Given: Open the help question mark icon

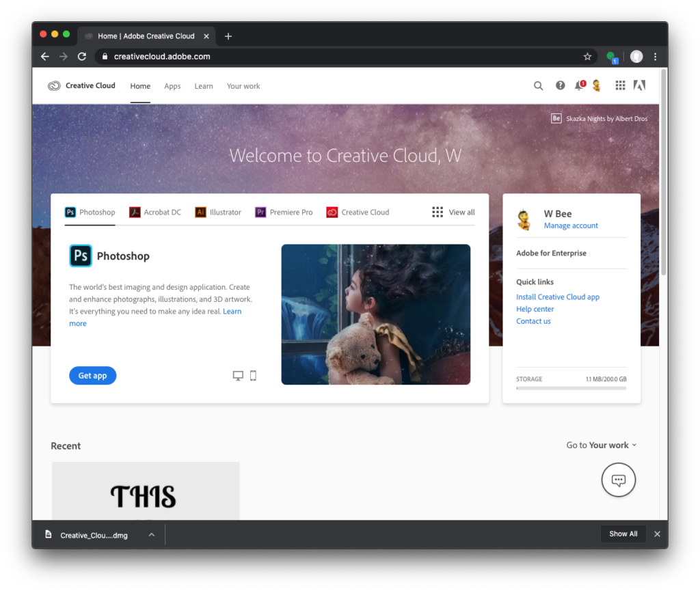Looking at the screenshot, I should point(561,85).
